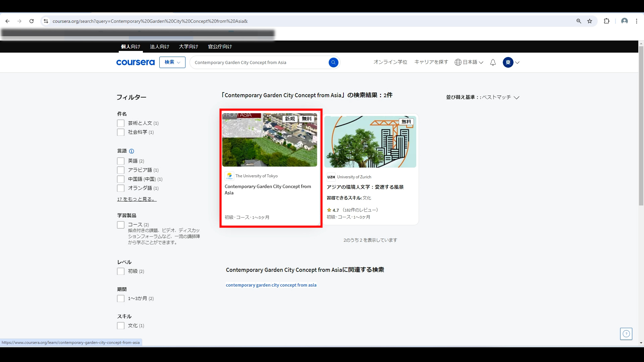Expand the 17をもっと見る language expander
644x362 pixels.
137,199
